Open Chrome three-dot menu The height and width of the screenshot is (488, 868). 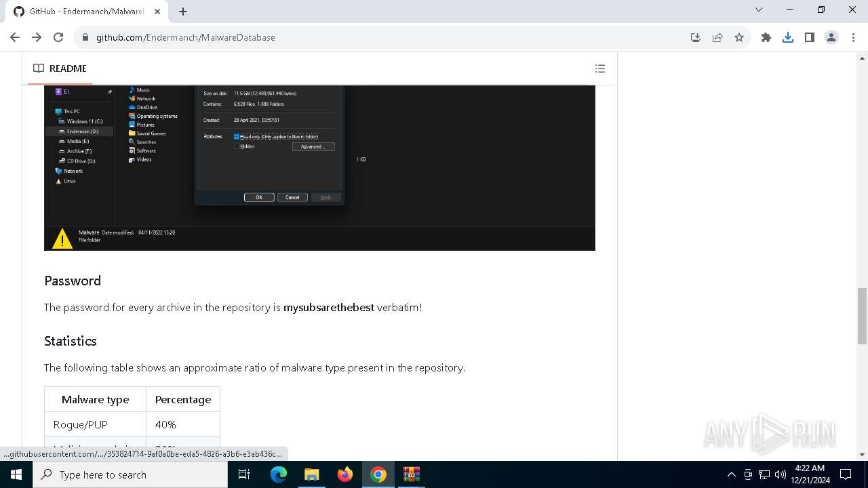(x=852, y=37)
